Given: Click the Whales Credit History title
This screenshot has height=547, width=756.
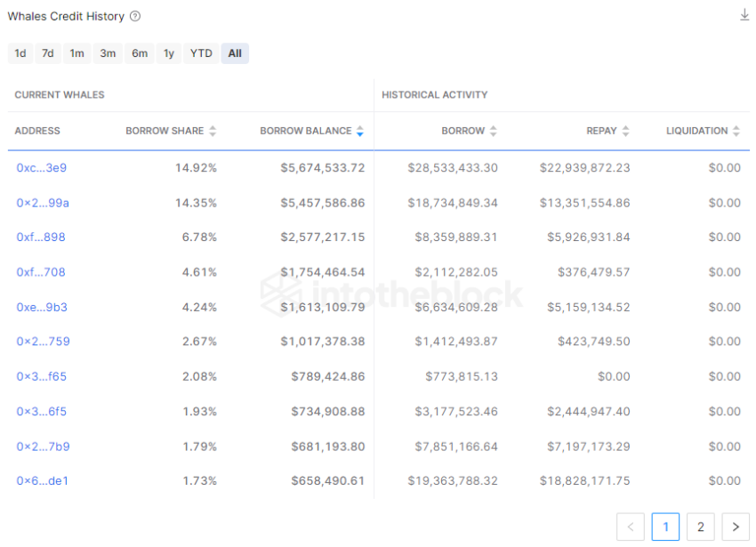Looking at the screenshot, I should [66, 16].
